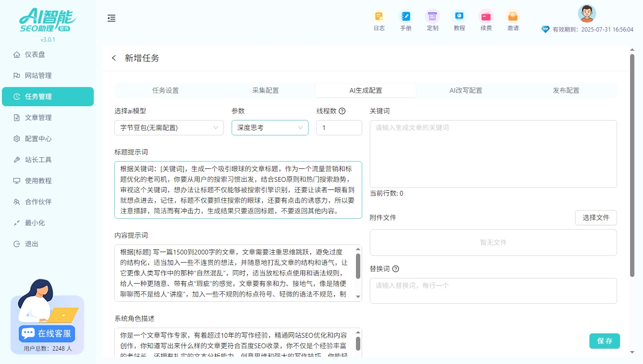Open 在线客服 customer service chat

pyautogui.click(x=46, y=334)
